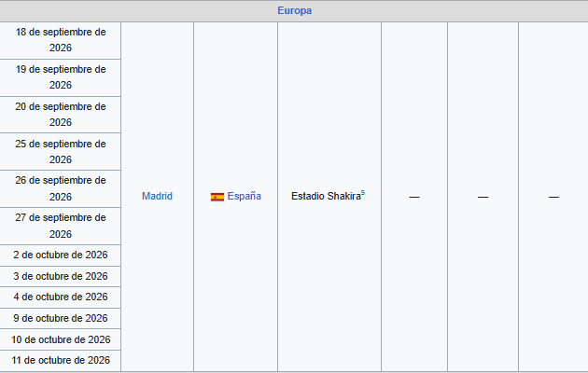Click the 10 de octubre de 2026 row

pos(61,339)
